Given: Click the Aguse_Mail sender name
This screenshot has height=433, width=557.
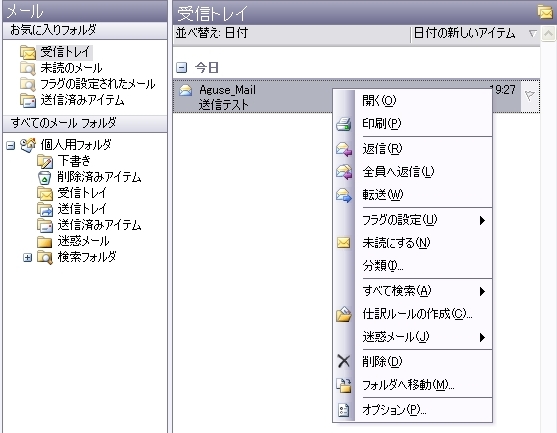Looking at the screenshot, I should 227,90.
